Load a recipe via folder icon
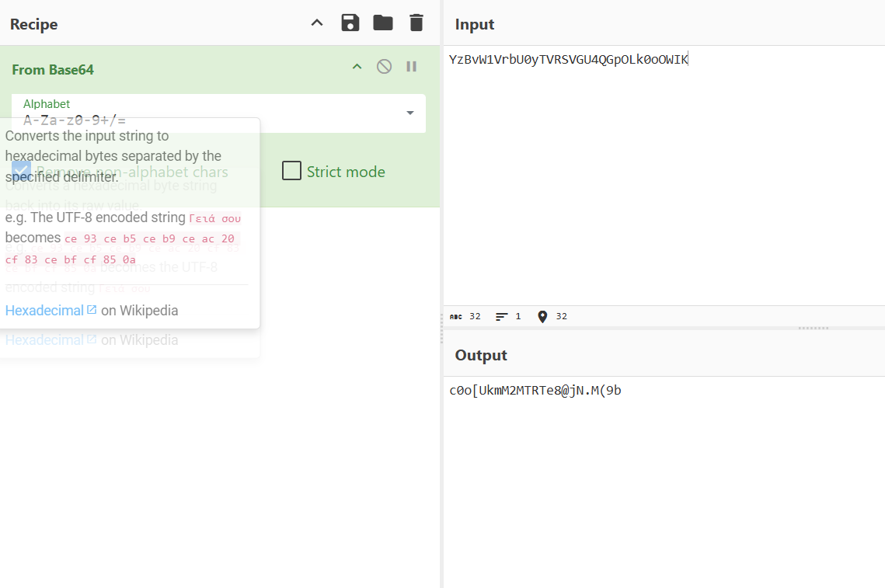This screenshot has width=885, height=588. (x=383, y=23)
